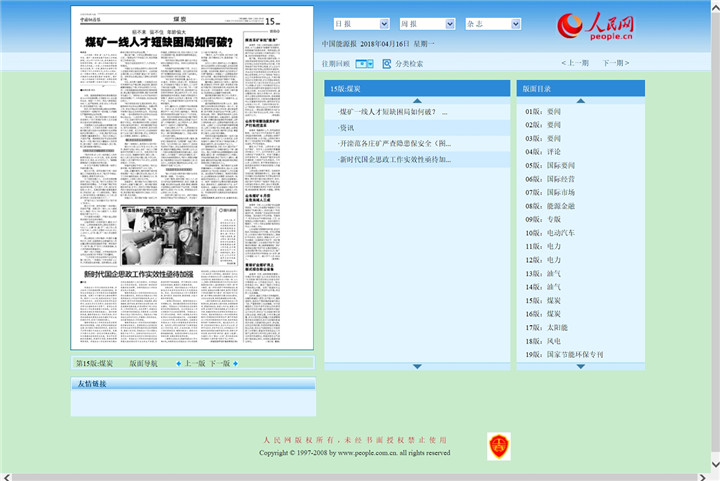
Task: Click up arrow in 版面目录 panel
Action: (x=581, y=100)
